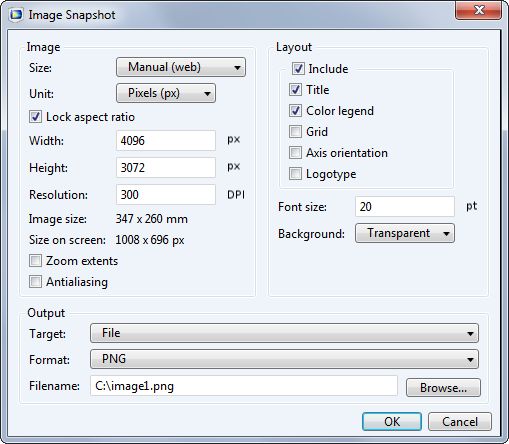Enable the Zoom extents checkbox
509x444 pixels.
tap(35, 261)
